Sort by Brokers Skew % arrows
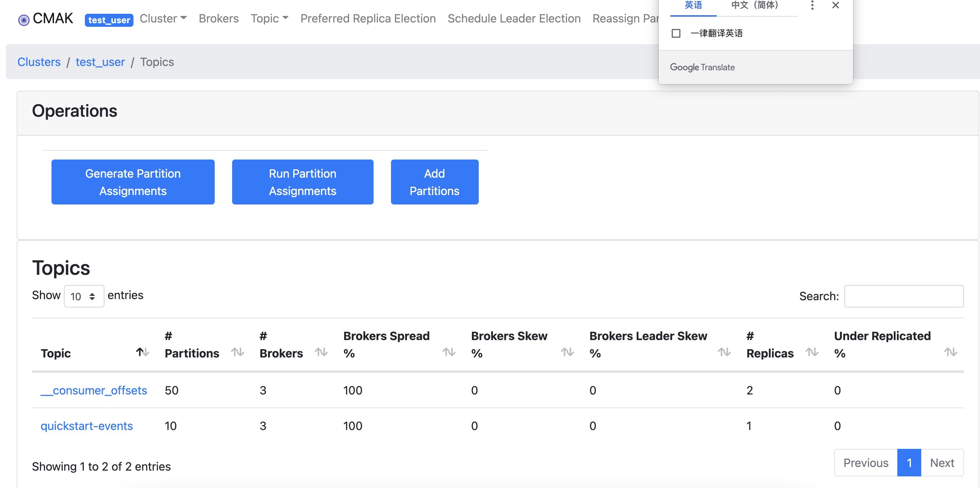980x488 pixels. point(567,352)
